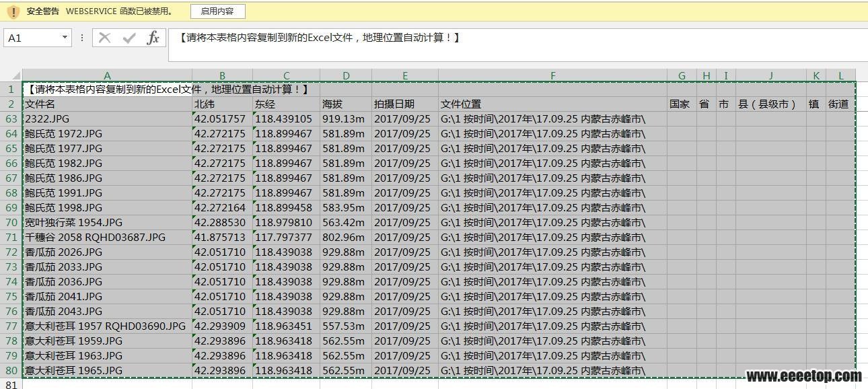The image size is (868, 389).
Task: Click the 东经 header cell
Action: point(286,104)
